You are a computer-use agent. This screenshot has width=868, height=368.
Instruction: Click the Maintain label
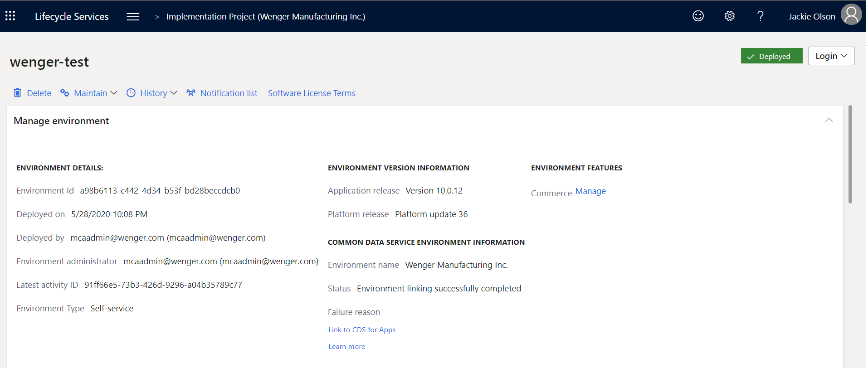[90, 93]
